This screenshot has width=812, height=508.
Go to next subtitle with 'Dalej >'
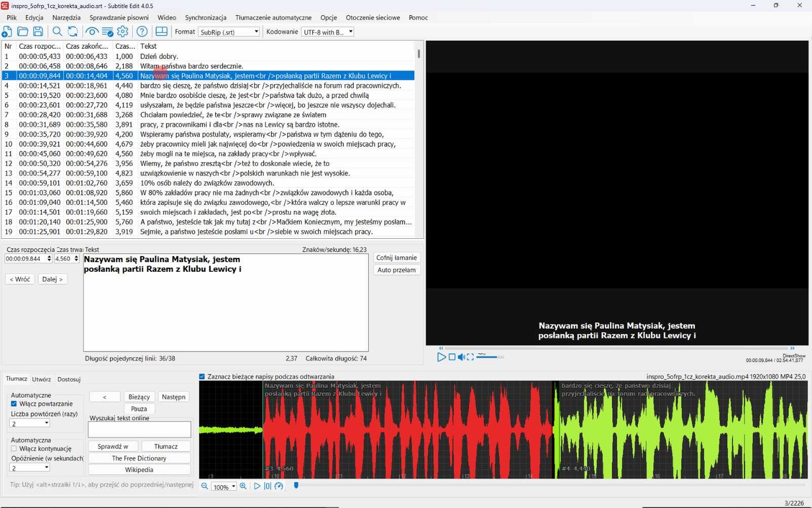(52, 279)
